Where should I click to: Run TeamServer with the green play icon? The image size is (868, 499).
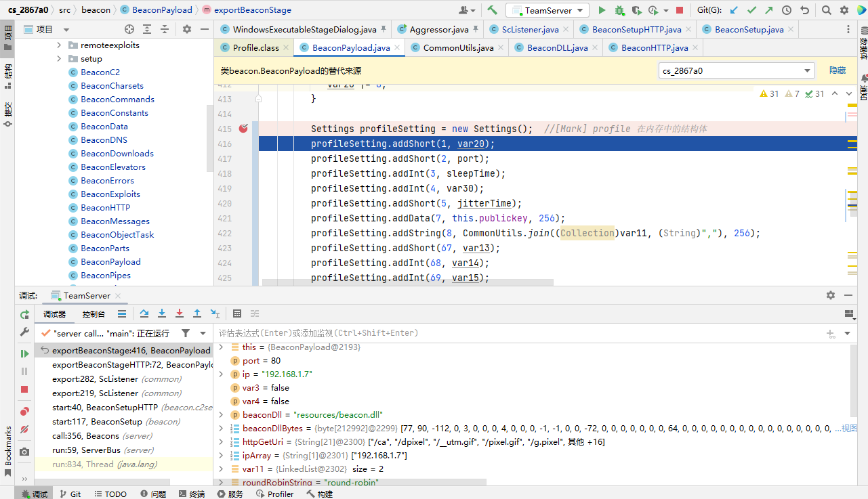[x=602, y=10]
